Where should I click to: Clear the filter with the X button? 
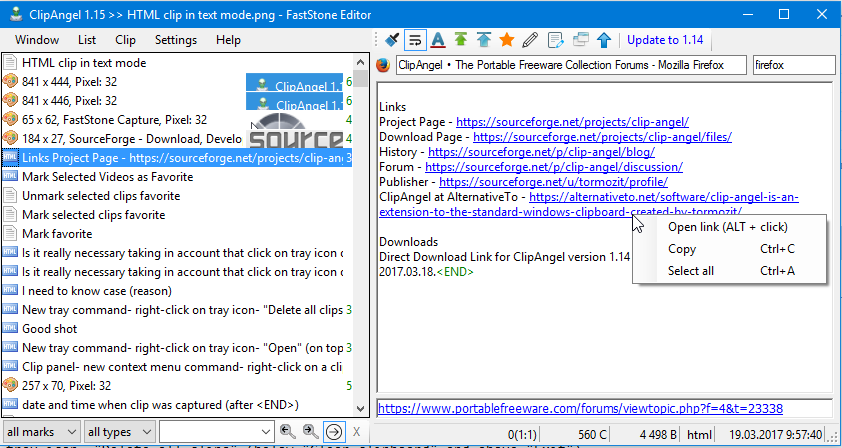tap(356, 432)
